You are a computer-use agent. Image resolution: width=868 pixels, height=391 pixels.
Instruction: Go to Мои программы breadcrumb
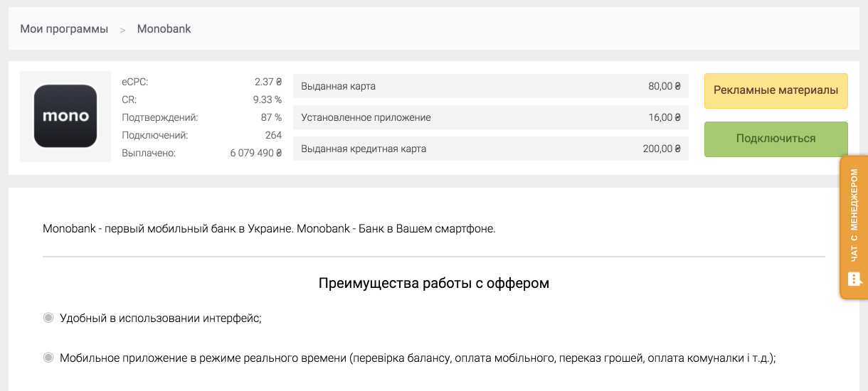click(64, 29)
